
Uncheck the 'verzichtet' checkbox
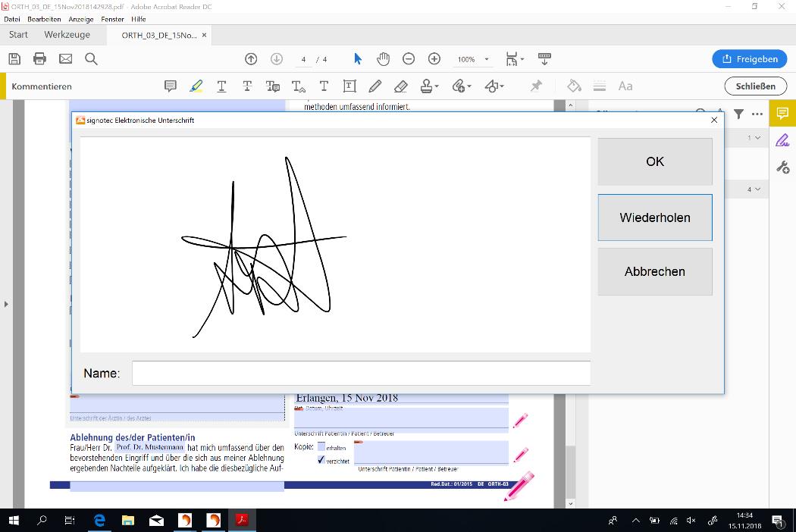tap(321, 460)
